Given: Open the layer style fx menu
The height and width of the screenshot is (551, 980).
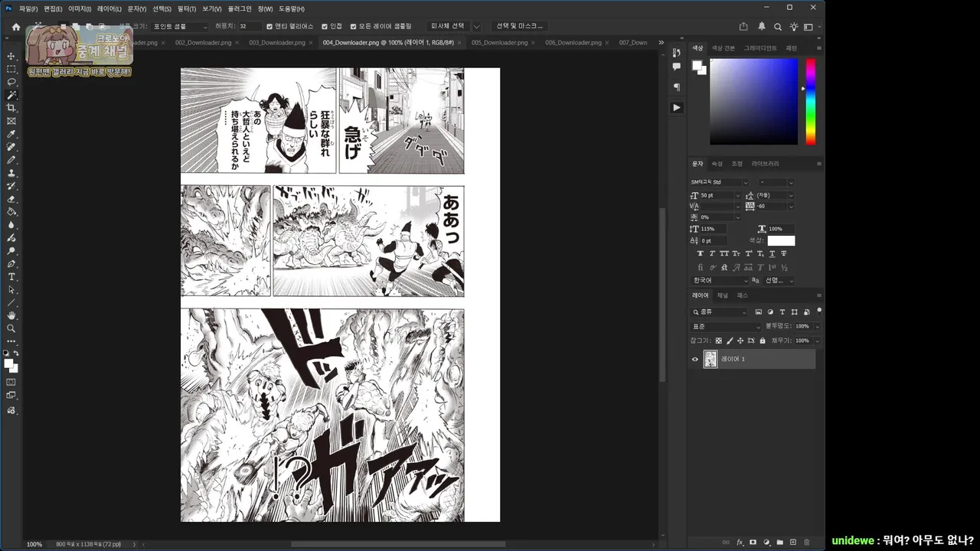Looking at the screenshot, I should 740,543.
